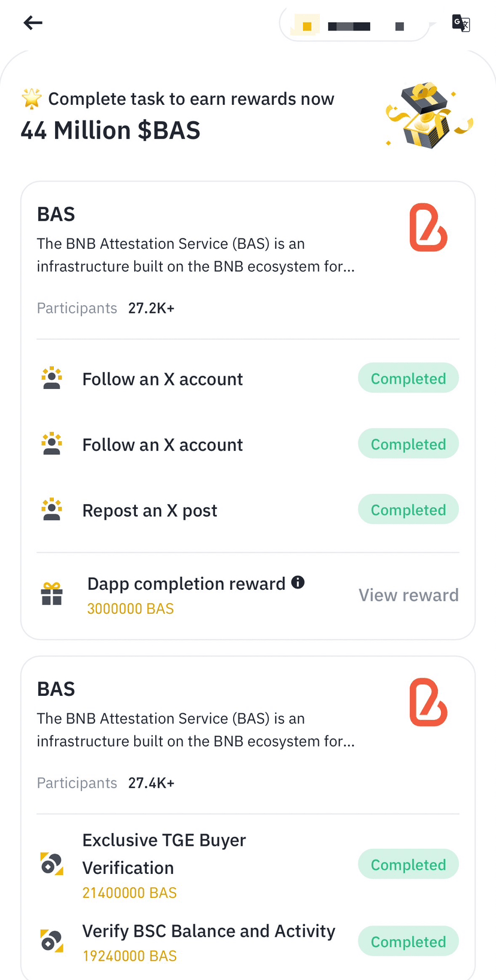Screen dimensions: 496x980
Task: Click View reward link
Action: pyautogui.click(x=409, y=595)
